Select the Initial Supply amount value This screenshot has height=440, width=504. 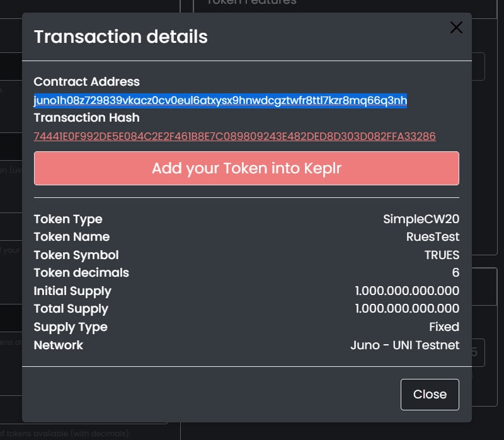[407, 291]
